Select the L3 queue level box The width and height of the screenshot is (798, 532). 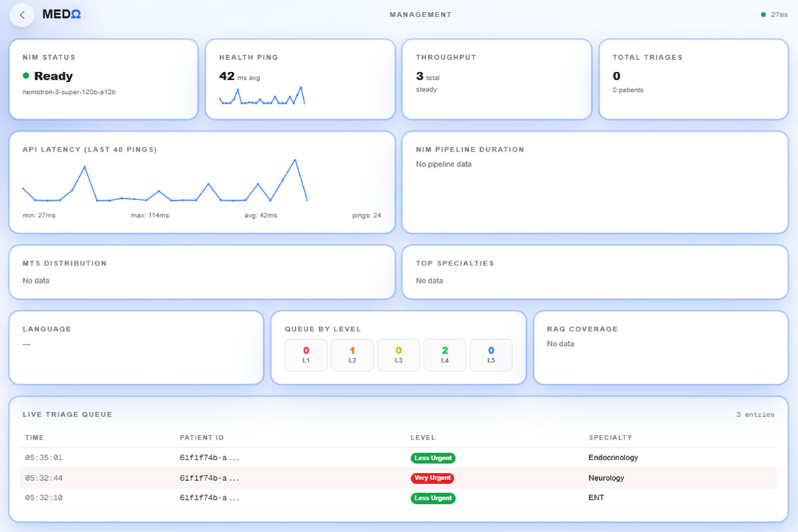(x=398, y=355)
